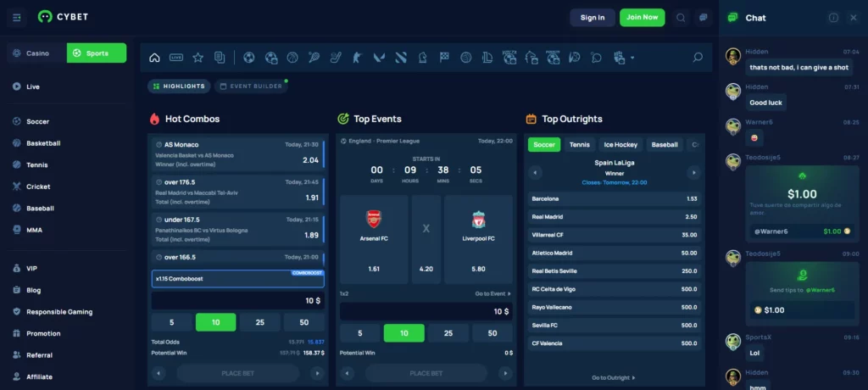This screenshot has height=390, width=868.
Task: Open Go to Outright link
Action: [614, 378]
